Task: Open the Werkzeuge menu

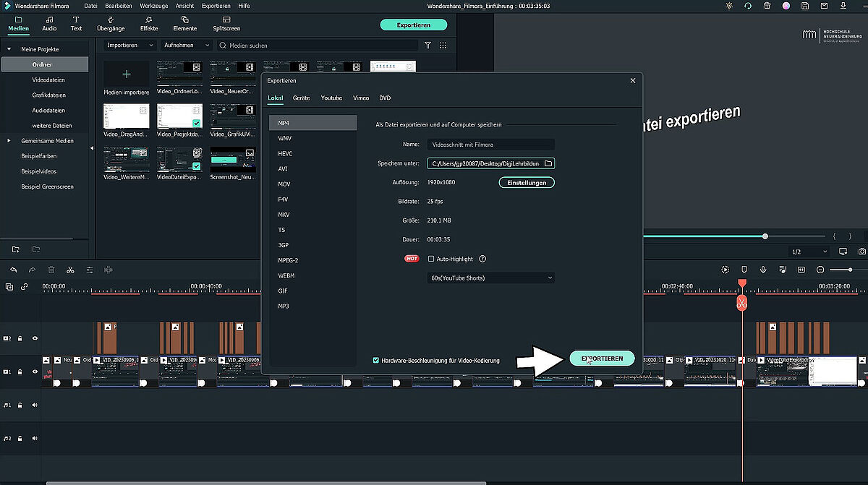Action: (154, 5)
